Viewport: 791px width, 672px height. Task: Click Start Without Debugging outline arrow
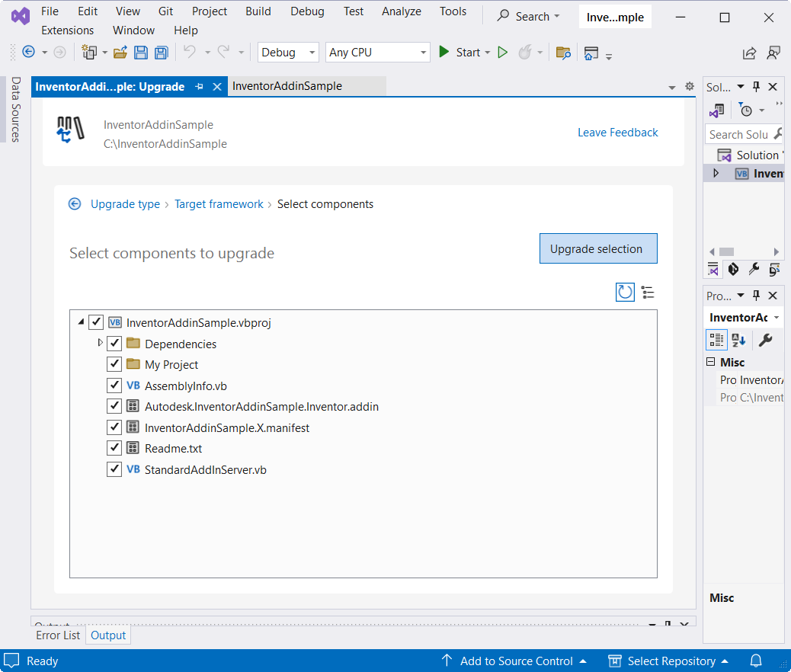(502, 52)
